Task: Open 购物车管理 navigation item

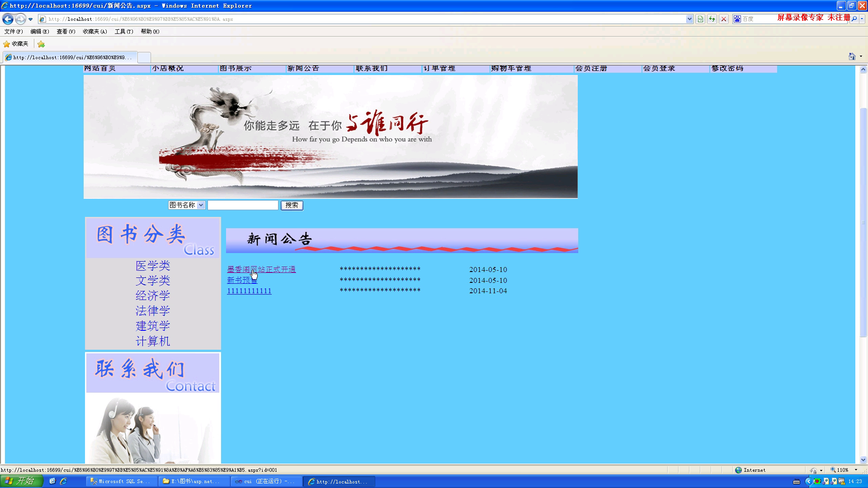Action: (x=511, y=69)
